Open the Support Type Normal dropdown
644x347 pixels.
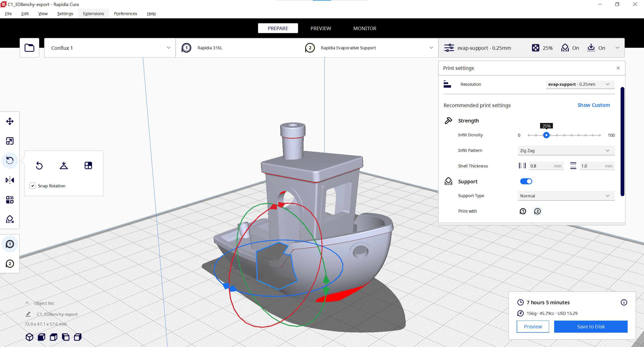click(x=566, y=196)
